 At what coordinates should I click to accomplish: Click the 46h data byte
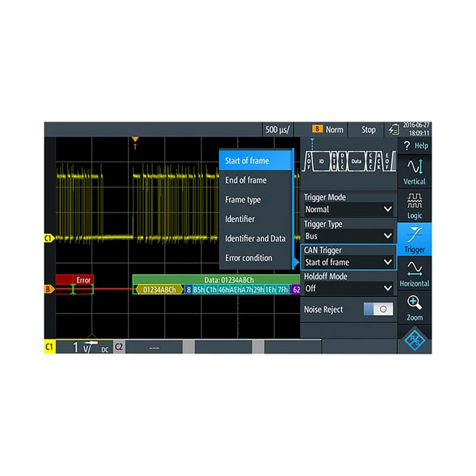pyautogui.click(x=224, y=290)
